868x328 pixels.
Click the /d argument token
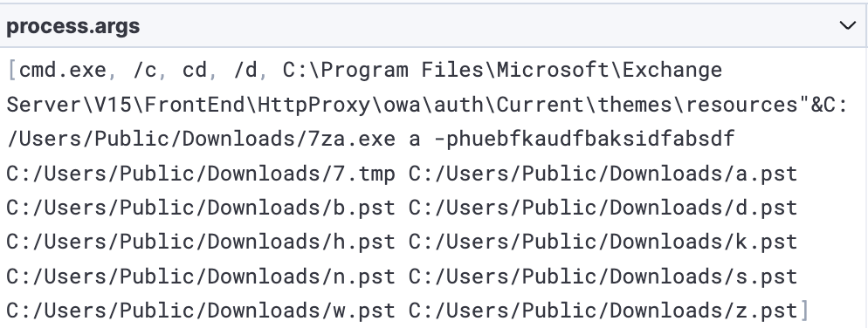[245, 70]
